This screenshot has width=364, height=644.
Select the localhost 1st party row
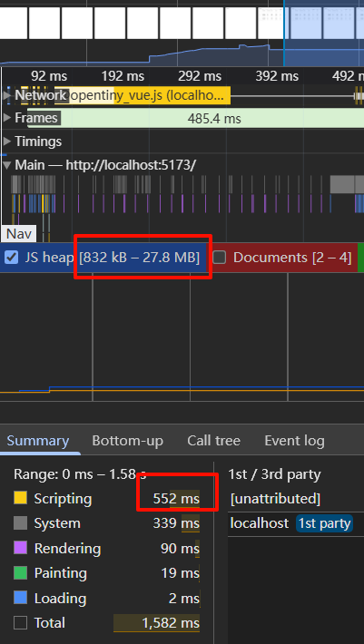tap(296, 523)
